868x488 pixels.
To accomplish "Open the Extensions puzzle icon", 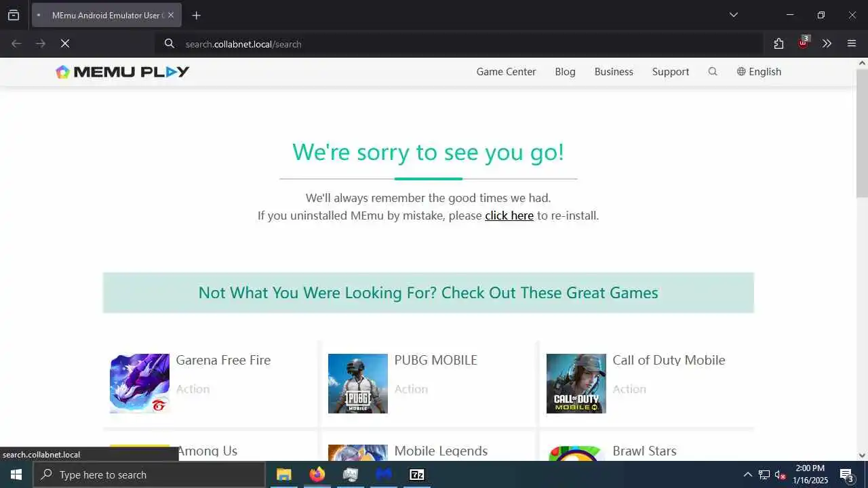I will tap(778, 43).
